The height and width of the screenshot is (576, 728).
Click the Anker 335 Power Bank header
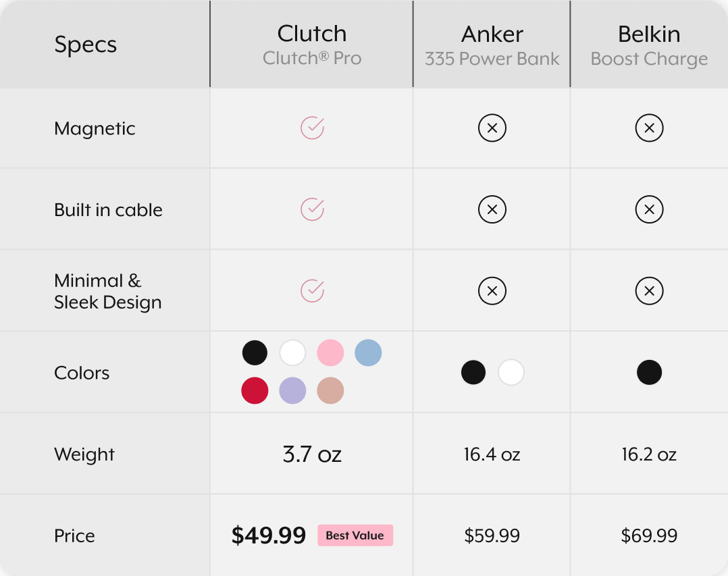(492, 45)
